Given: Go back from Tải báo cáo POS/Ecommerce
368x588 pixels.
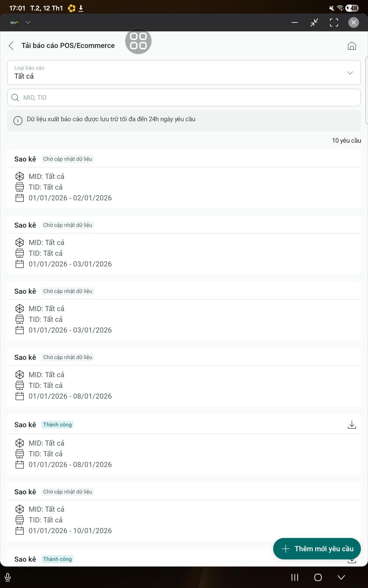Looking at the screenshot, I should coord(11,46).
